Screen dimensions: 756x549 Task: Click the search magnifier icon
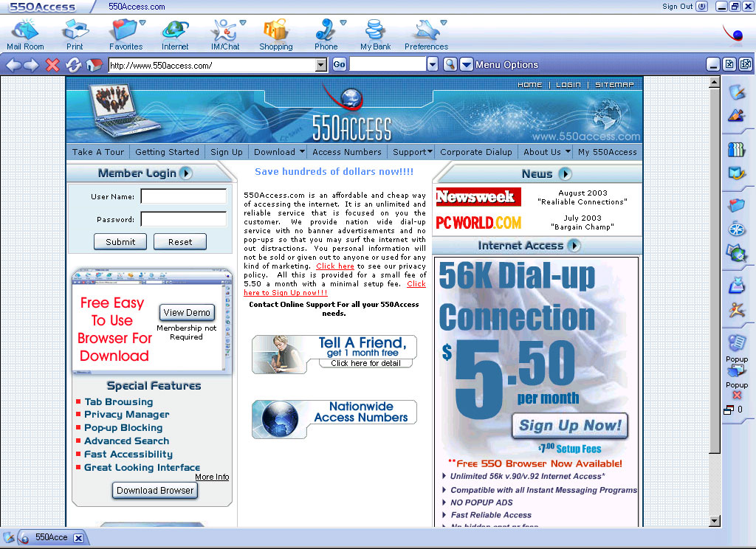pos(450,64)
